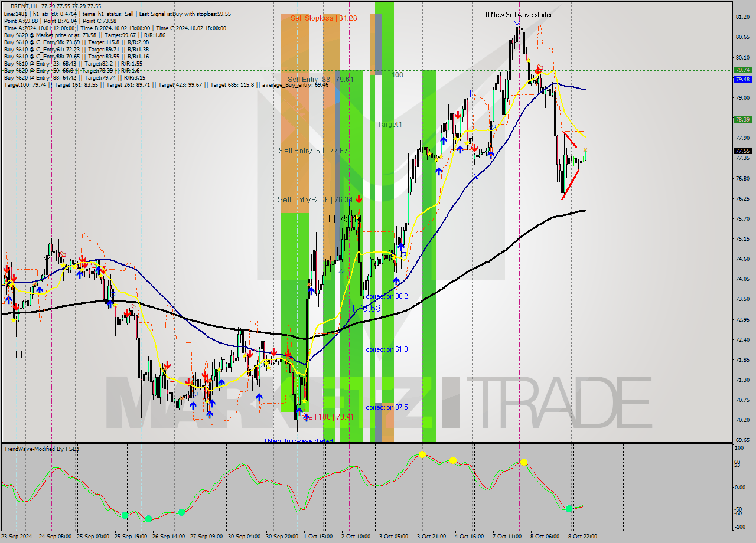
Task: Select the 'Sell Entry -50 | 77.67' label
Action: (x=313, y=151)
